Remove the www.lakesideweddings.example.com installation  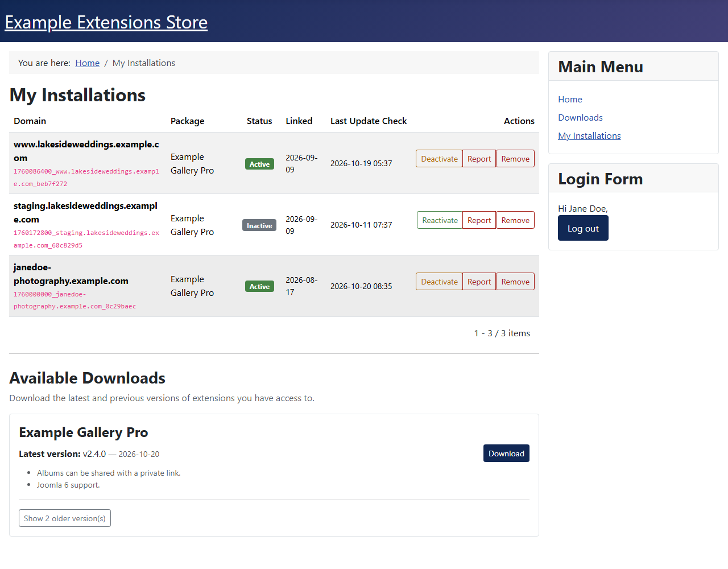pos(515,159)
